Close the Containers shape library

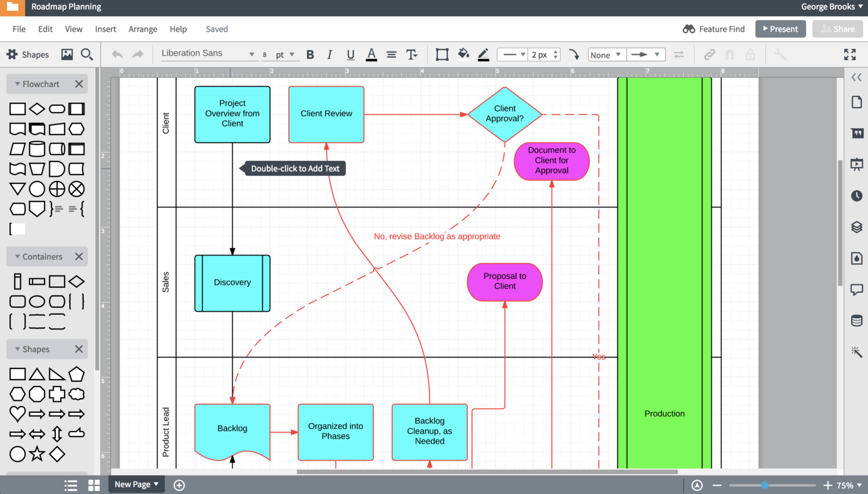(x=79, y=256)
